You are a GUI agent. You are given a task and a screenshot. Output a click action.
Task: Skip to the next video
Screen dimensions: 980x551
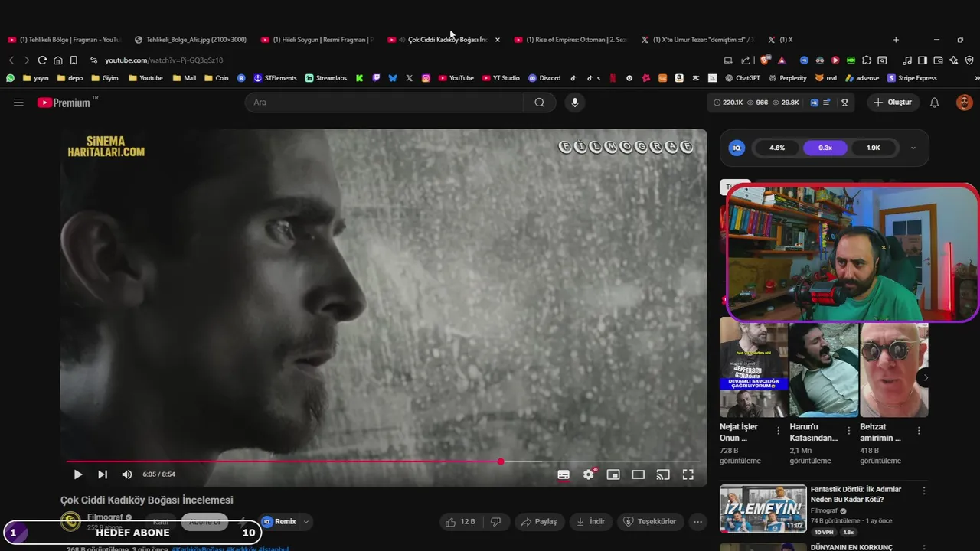pyautogui.click(x=103, y=474)
